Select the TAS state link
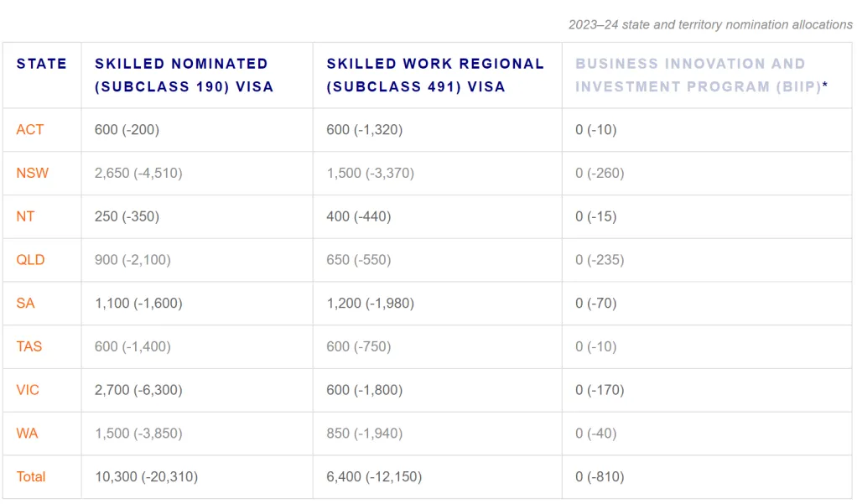This screenshot has height=504, width=857. (29, 346)
